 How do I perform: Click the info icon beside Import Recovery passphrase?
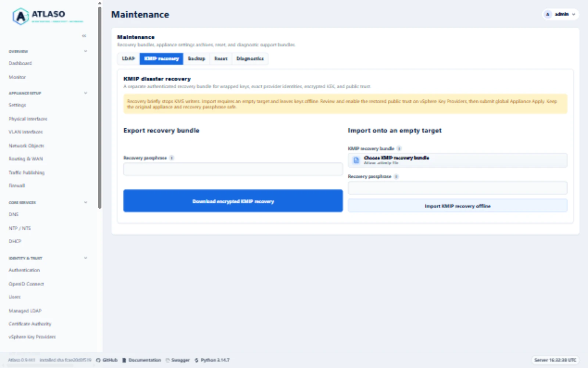(396, 177)
